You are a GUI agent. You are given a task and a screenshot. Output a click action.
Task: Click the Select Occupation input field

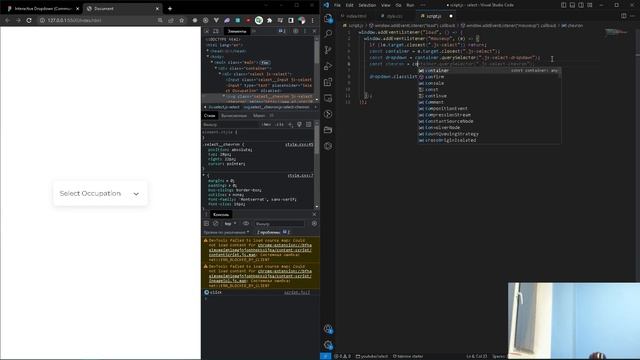(101, 193)
